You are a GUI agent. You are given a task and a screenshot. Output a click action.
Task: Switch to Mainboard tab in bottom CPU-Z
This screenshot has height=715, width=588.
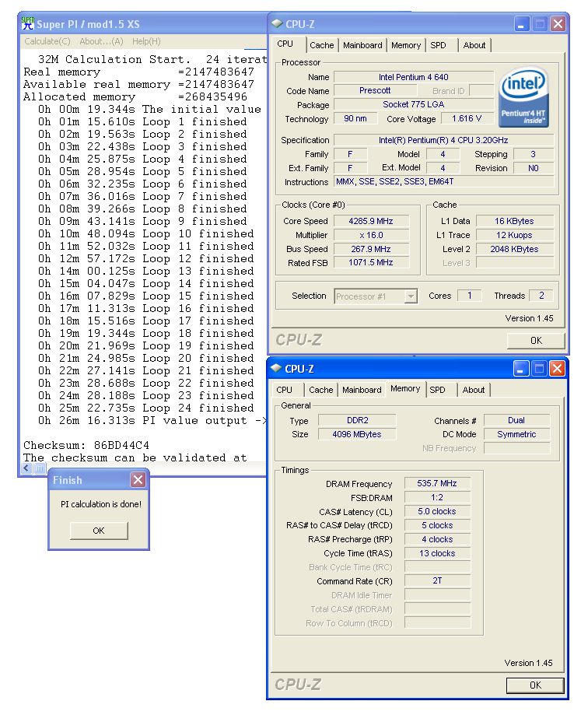(x=362, y=390)
